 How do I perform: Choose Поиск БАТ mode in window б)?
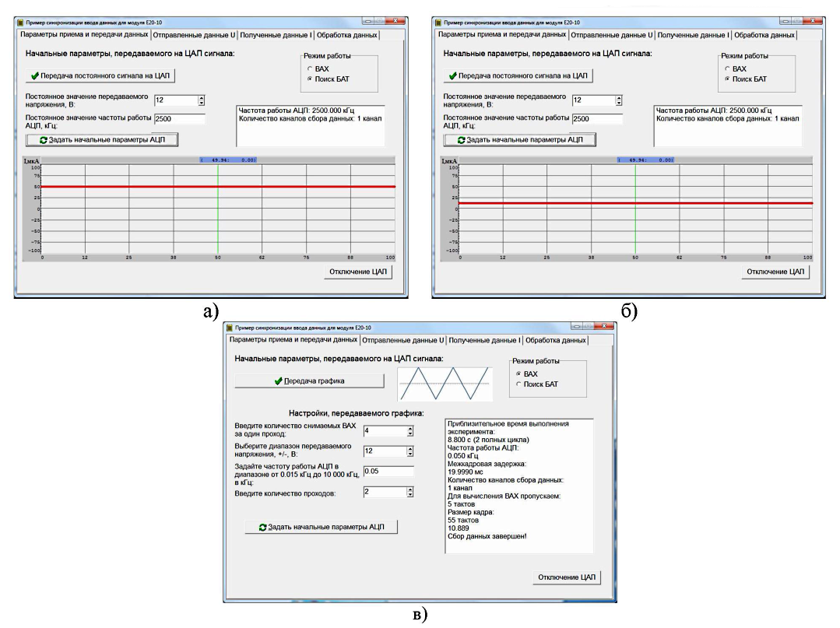pyautogui.click(x=727, y=79)
